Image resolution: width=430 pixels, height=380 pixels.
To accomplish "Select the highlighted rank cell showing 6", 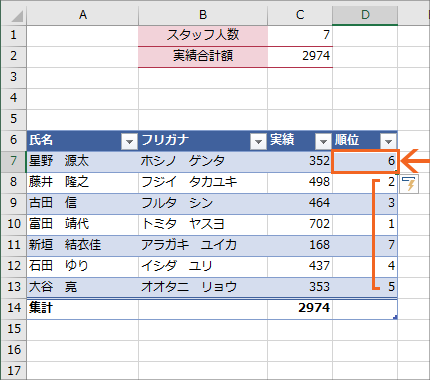I will (365, 161).
